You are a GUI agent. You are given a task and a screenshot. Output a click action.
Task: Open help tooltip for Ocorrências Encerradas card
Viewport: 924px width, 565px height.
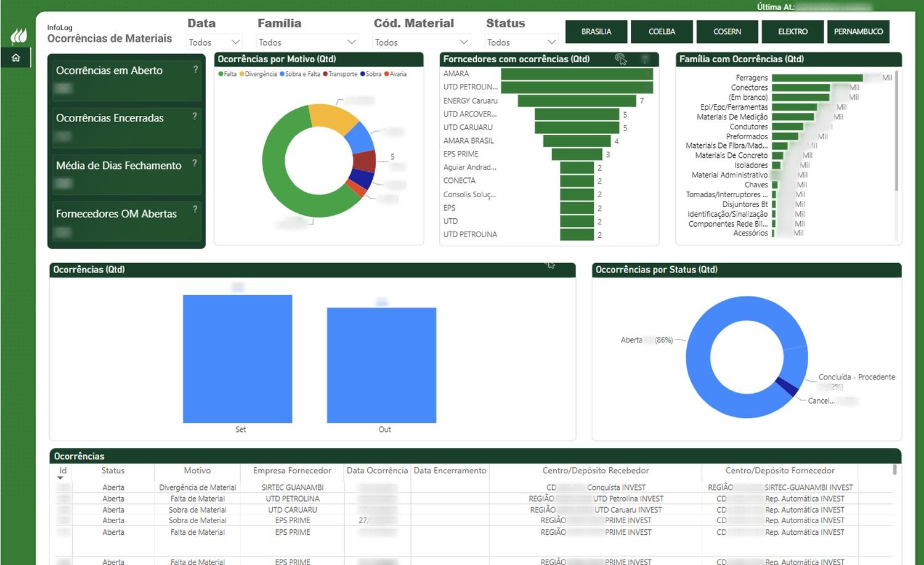195,116
